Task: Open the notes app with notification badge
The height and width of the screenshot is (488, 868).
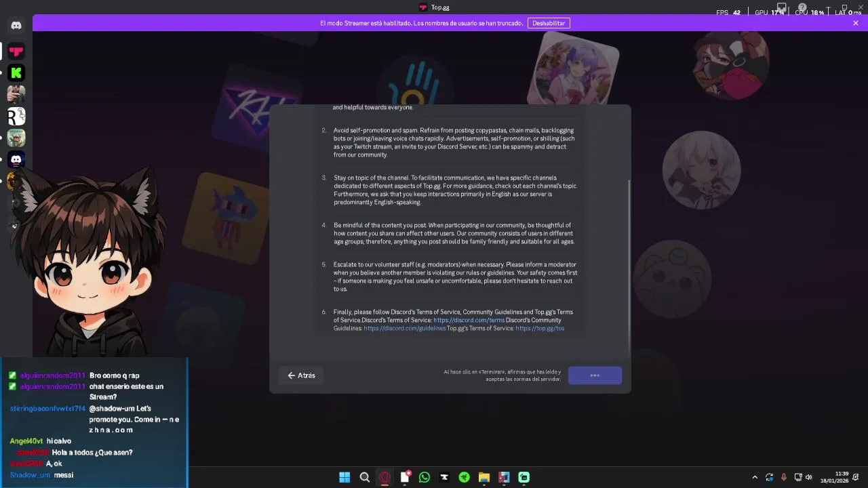Action: (405, 477)
